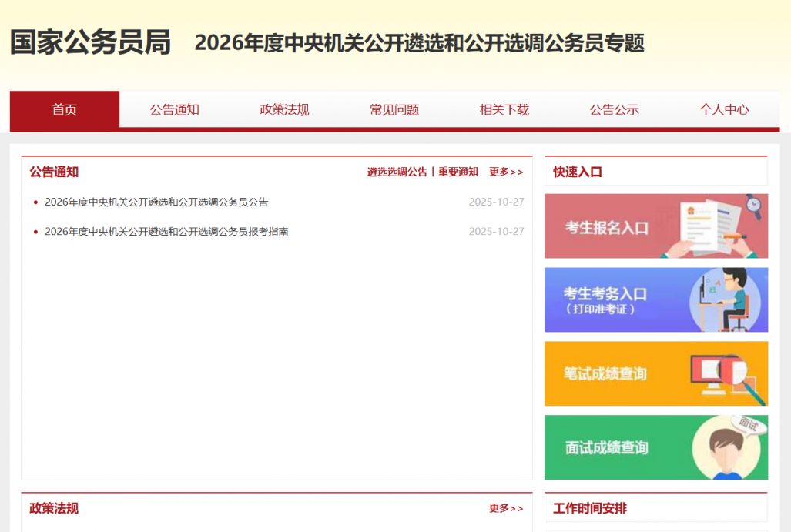Open the 面试成绩查询 banner
Screen dimensions: 791x532
(x=655, y=447)
